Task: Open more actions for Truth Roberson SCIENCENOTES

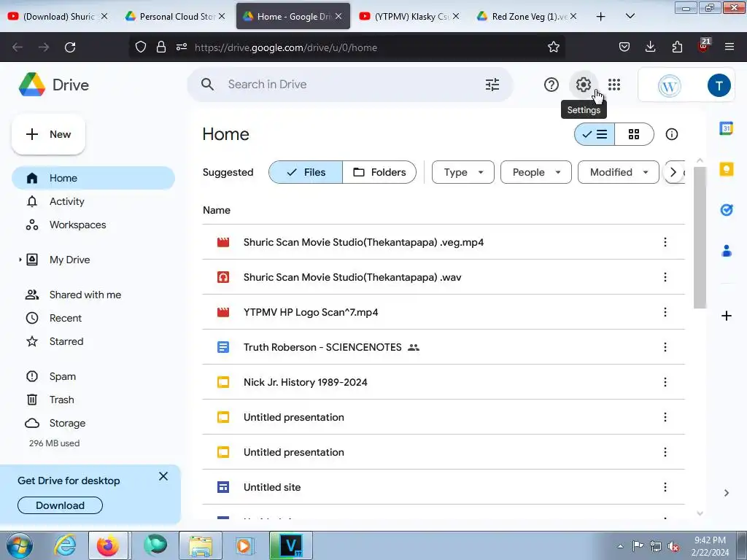Action: (x=665, y=347)
